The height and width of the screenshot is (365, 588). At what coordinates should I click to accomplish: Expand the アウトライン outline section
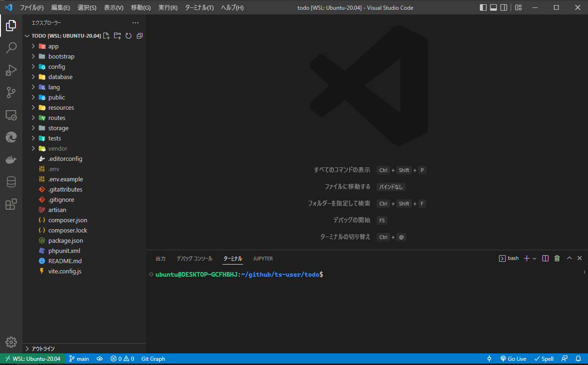coord(84,348)
